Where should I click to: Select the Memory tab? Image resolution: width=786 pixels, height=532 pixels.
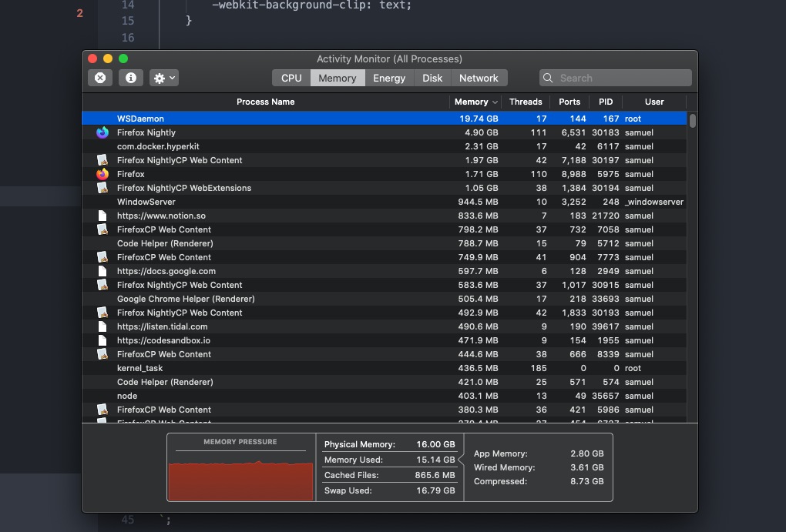[x=338, y=78]
